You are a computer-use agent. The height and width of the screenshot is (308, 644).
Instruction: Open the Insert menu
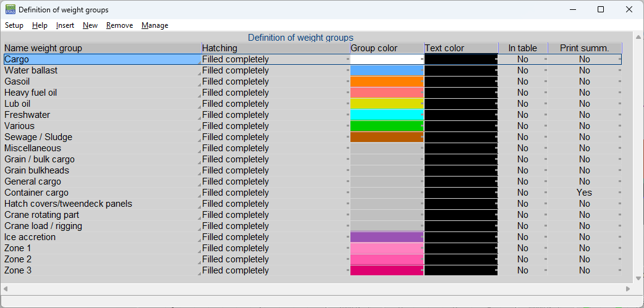point(65,25)
